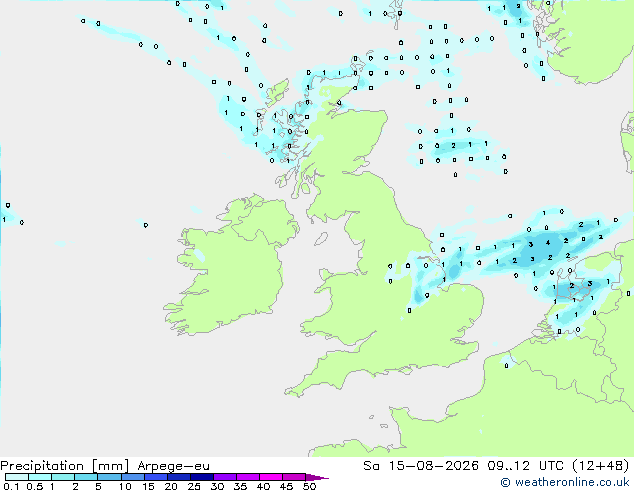Click the '35' legend scale label
This screenshot has height=490, width=634.
240,486
